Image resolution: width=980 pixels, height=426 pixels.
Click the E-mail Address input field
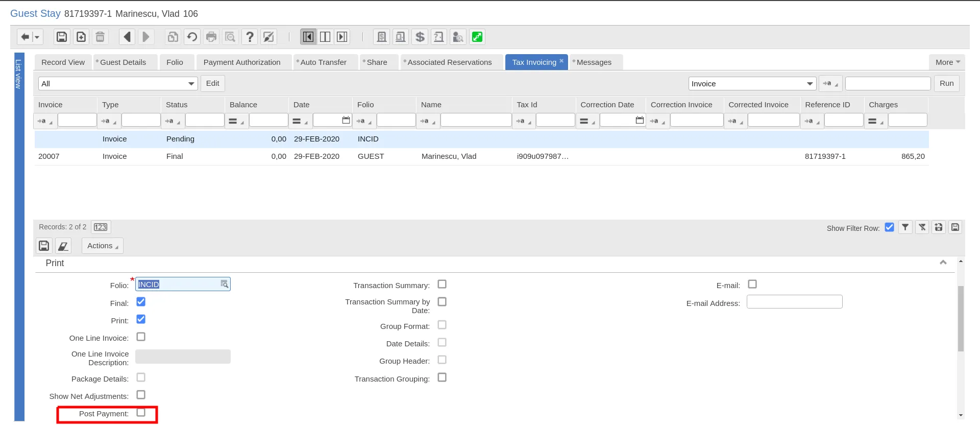pyautogui.click(x=795, y=302)
